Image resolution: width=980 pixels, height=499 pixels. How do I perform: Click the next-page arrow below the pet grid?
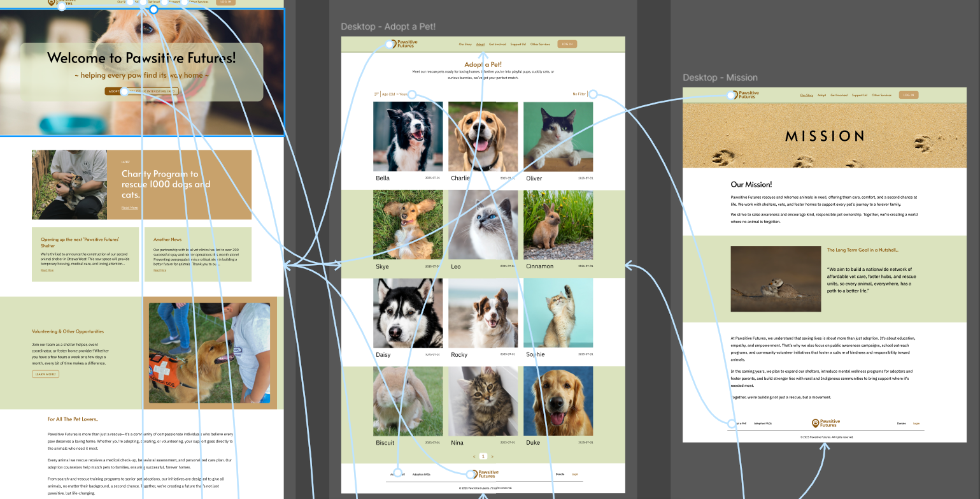click(x=492, y=456)
